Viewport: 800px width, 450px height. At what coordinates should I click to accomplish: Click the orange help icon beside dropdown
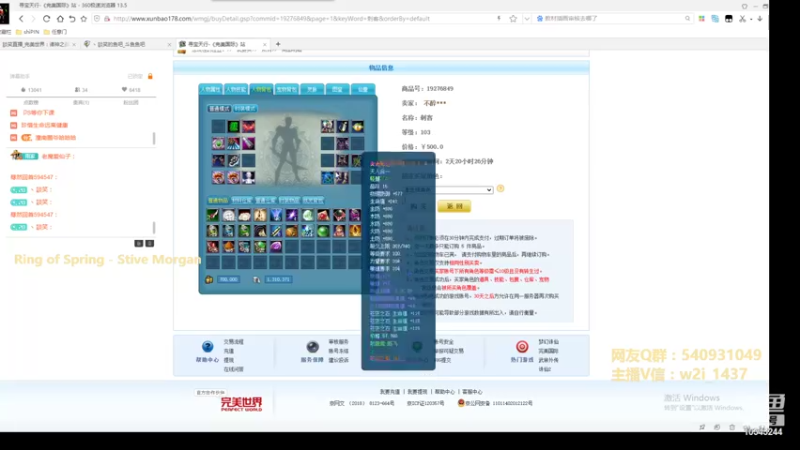(x=501, y=189)
